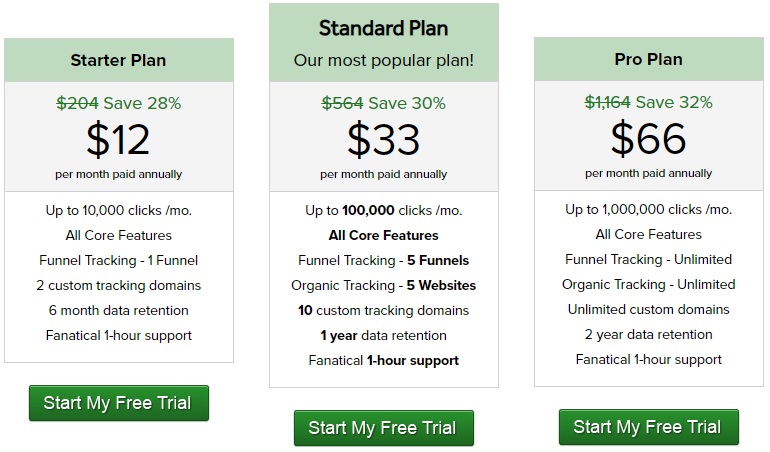Start free trial for Starter Plan
Image resolution: width=770 pixels, height=452 pixels.
[x=119, y=403]
